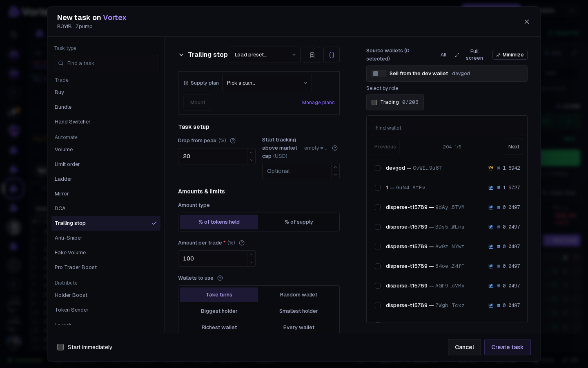This screenshot has width=588, height=368.
Task: Open the Holder Boost task type
Action: click(x=106, y=295)
